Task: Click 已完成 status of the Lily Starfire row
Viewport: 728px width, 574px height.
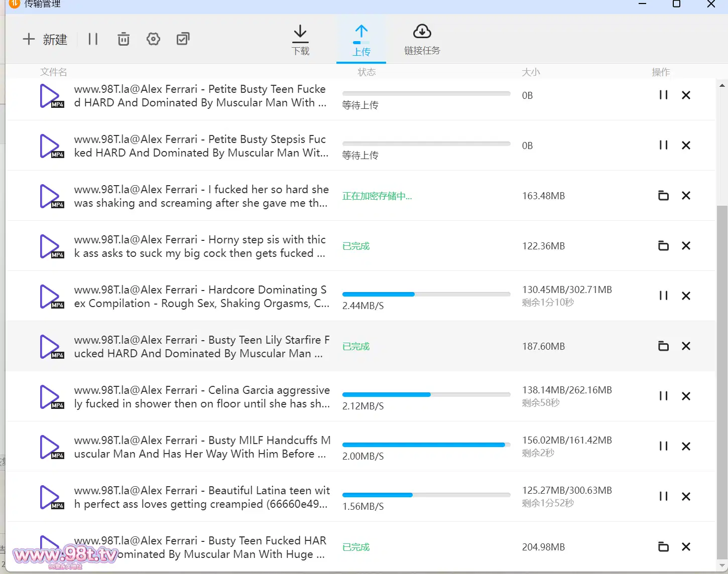Action: pos(356,346)
